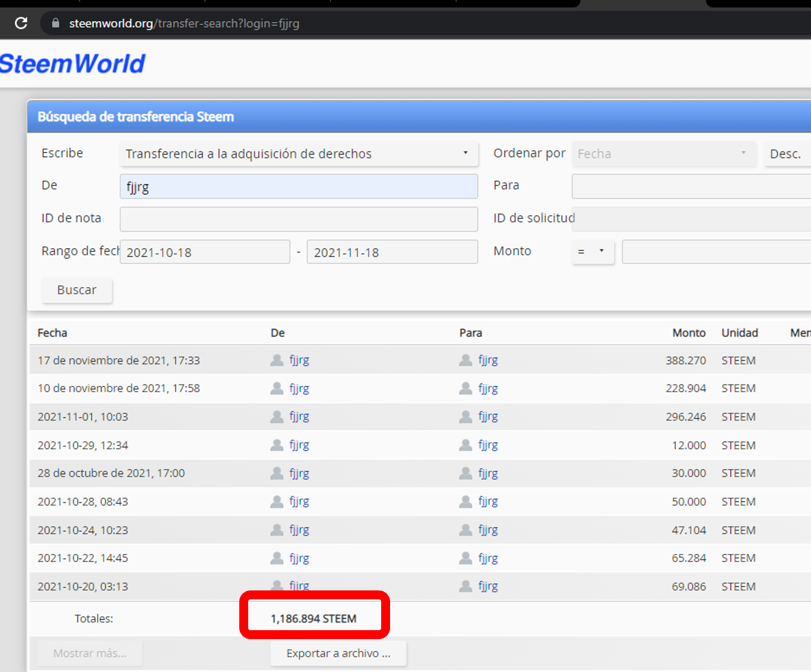This screenshot has width=811, height=672.
Task: Open sender fjjrg link in 30.000 row
Action: click(x=299, y=473)
